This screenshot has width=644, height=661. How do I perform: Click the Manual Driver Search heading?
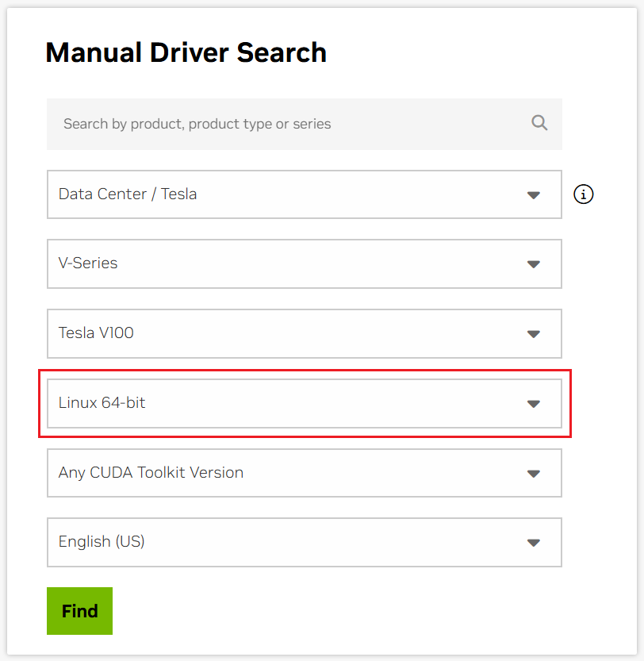(x=186, y=52)
